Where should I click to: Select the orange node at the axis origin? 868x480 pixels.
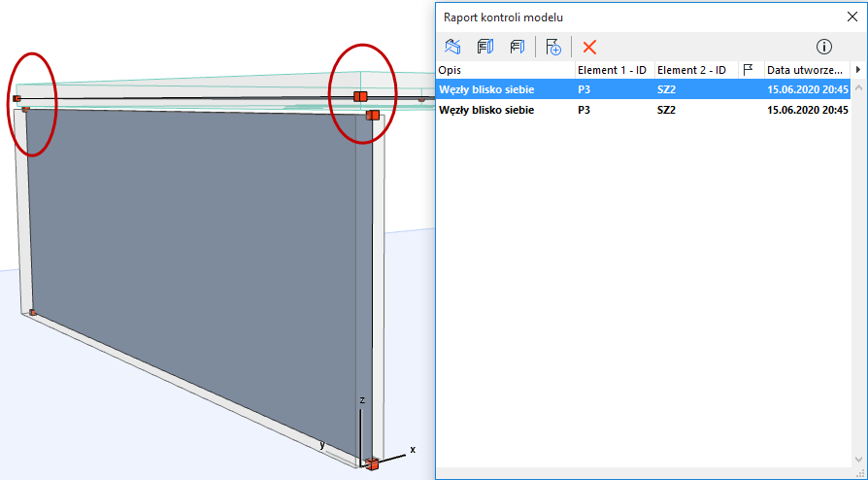click(372, 463)
